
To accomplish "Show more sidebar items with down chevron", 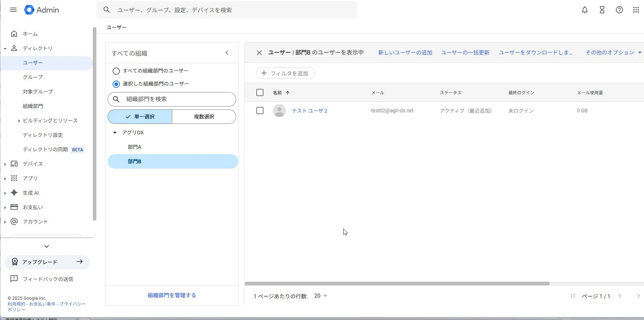I will point(46,246).
